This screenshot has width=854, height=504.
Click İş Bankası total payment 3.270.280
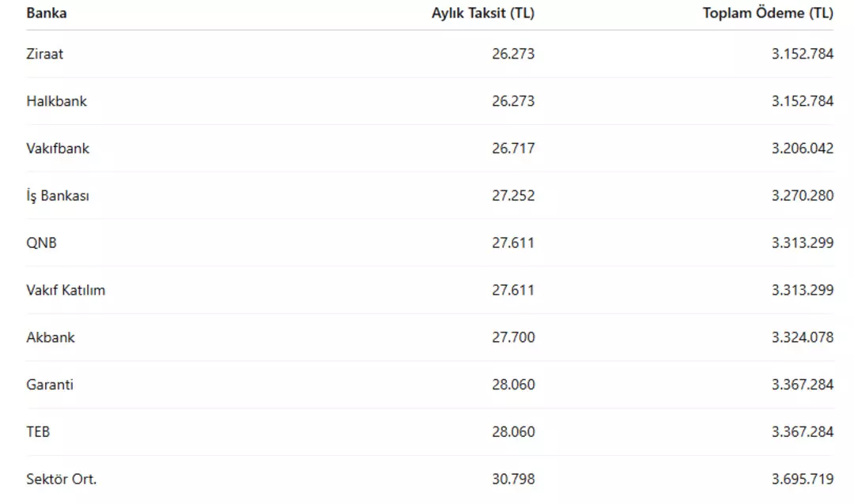pyautogui.click(x=802, y=195)
